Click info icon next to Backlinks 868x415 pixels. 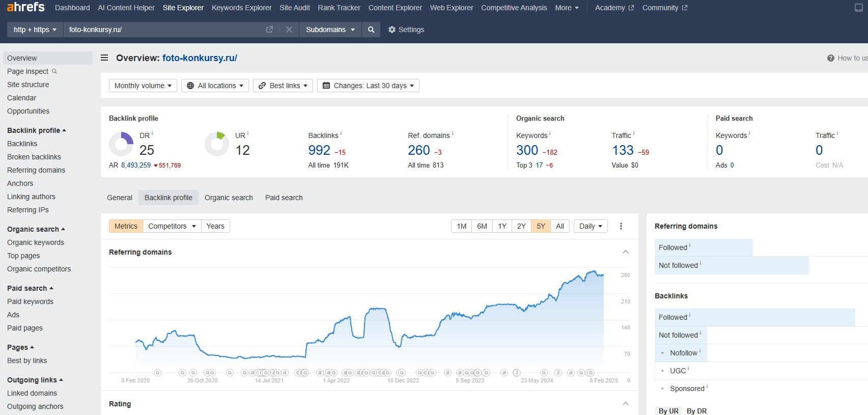click(x=341, y=133)
